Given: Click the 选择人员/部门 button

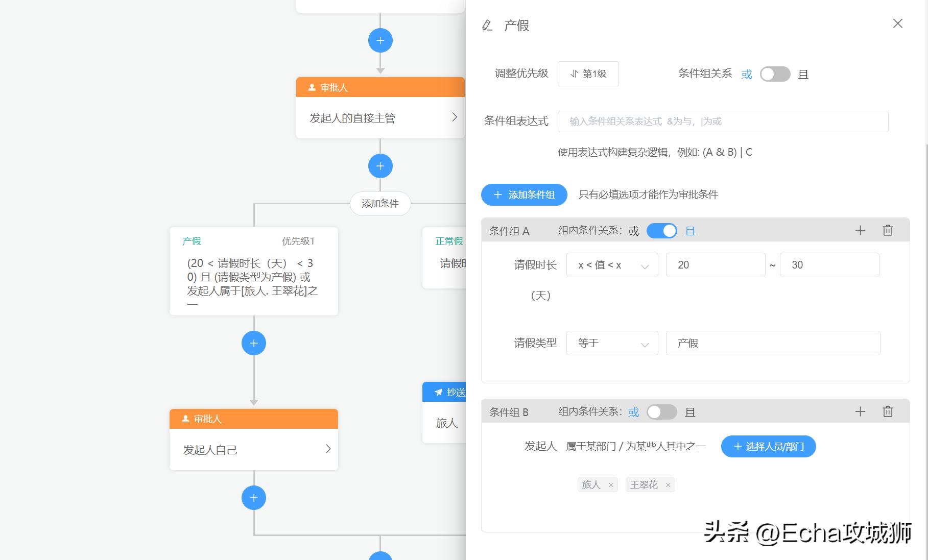Looking at the screenshot, I should pos(768,446).
